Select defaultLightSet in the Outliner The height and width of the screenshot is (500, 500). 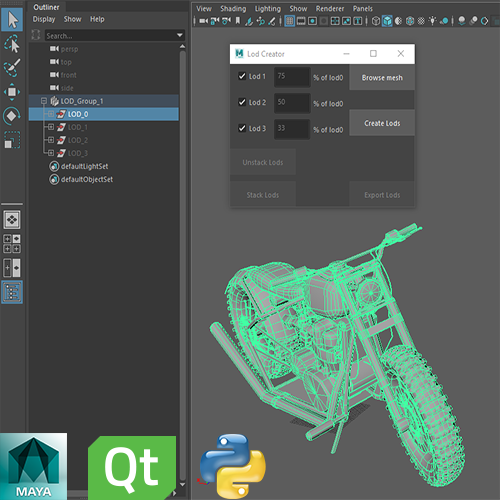pos(84,166)
